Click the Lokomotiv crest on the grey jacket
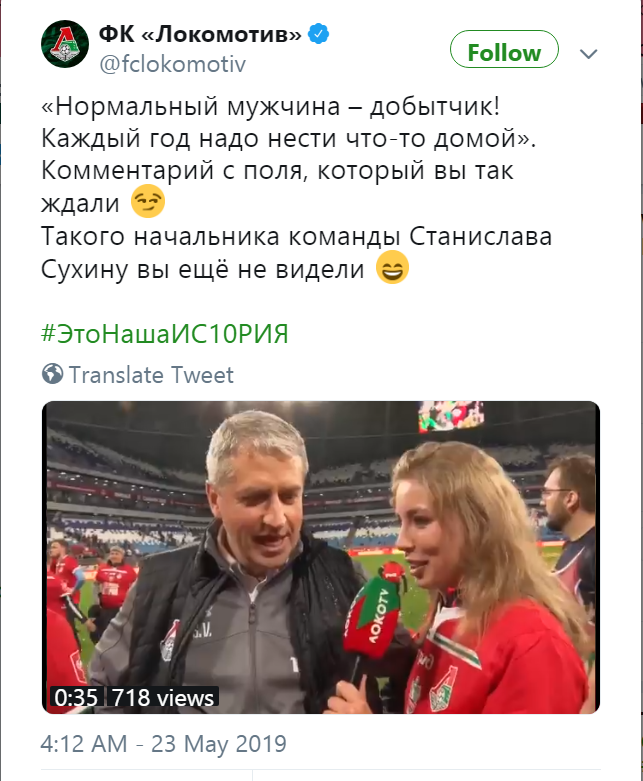Screen dimensions: 643x781 170,641
